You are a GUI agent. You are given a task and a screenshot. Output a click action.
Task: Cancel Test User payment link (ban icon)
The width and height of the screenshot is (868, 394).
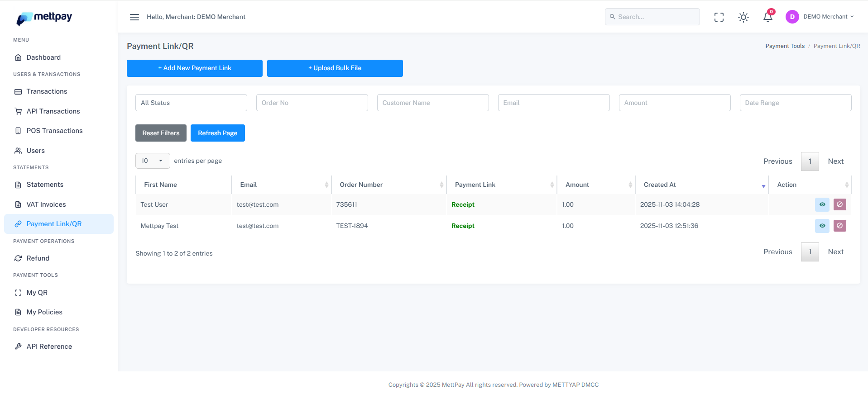(840, 204)
